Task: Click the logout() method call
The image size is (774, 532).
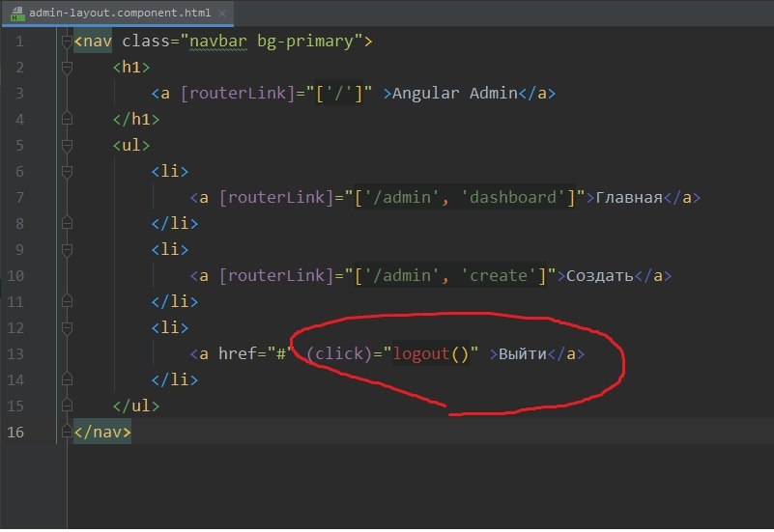Action: point(430,354)
